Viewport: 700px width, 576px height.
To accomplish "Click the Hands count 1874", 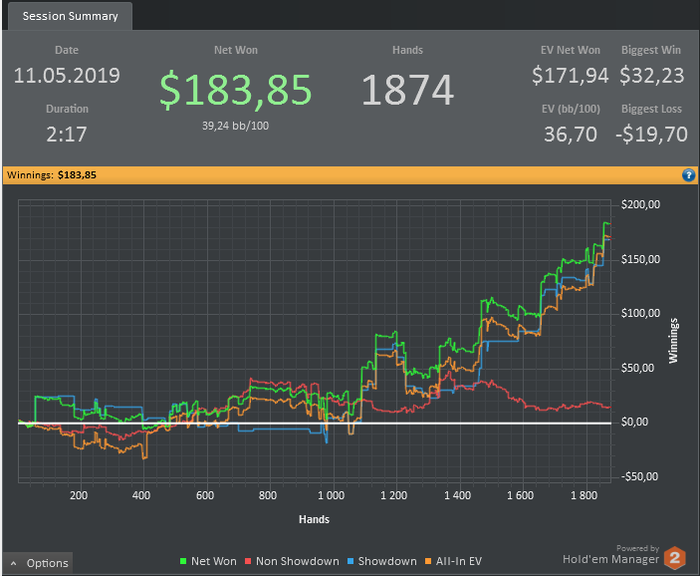I will coord(408,90).
